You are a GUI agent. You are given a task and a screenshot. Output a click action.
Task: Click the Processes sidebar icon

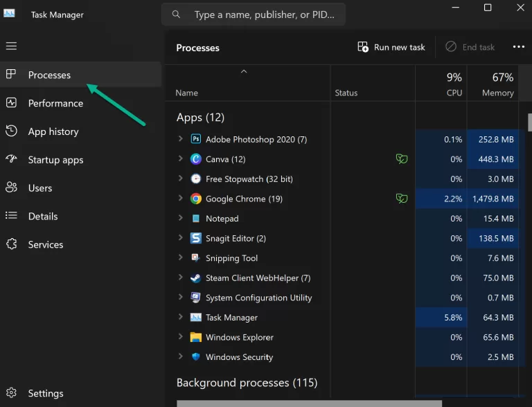click(11, 74)
